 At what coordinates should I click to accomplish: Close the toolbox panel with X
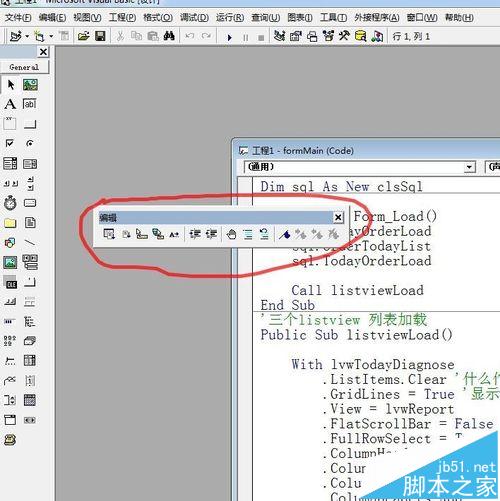[43, 52]
